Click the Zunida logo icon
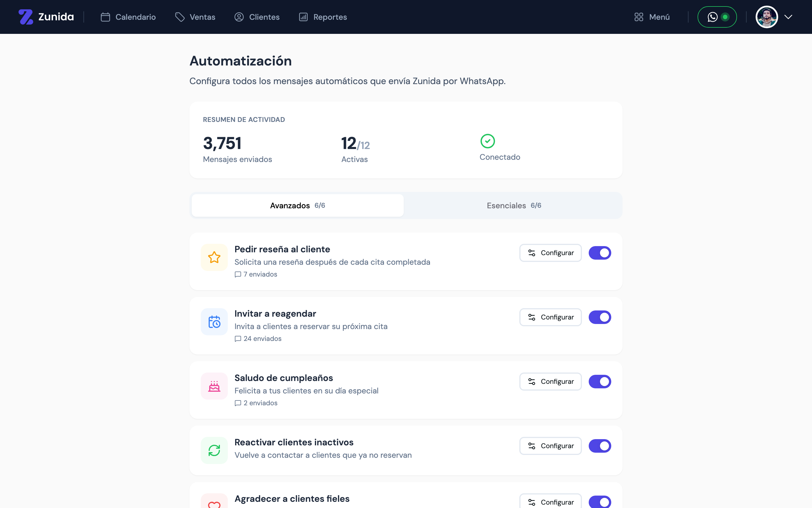This screenshot has height=508, width=812. point(26,17)
